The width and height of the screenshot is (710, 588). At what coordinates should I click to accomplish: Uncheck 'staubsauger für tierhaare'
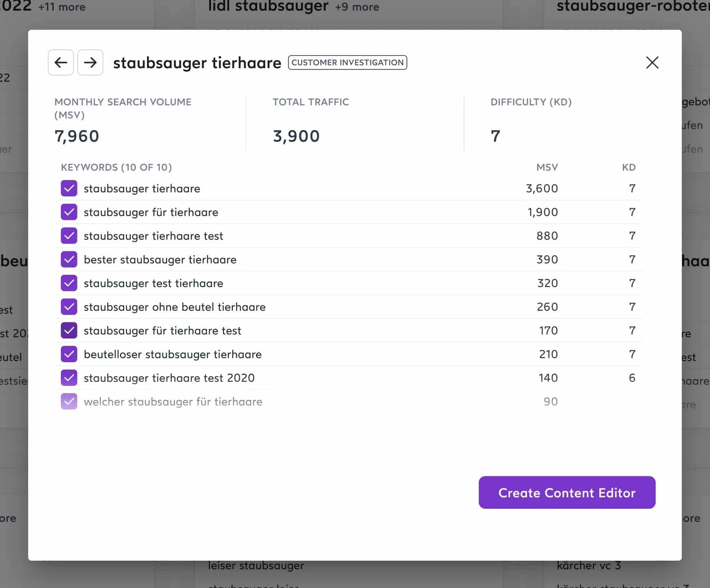coord(69,212)
